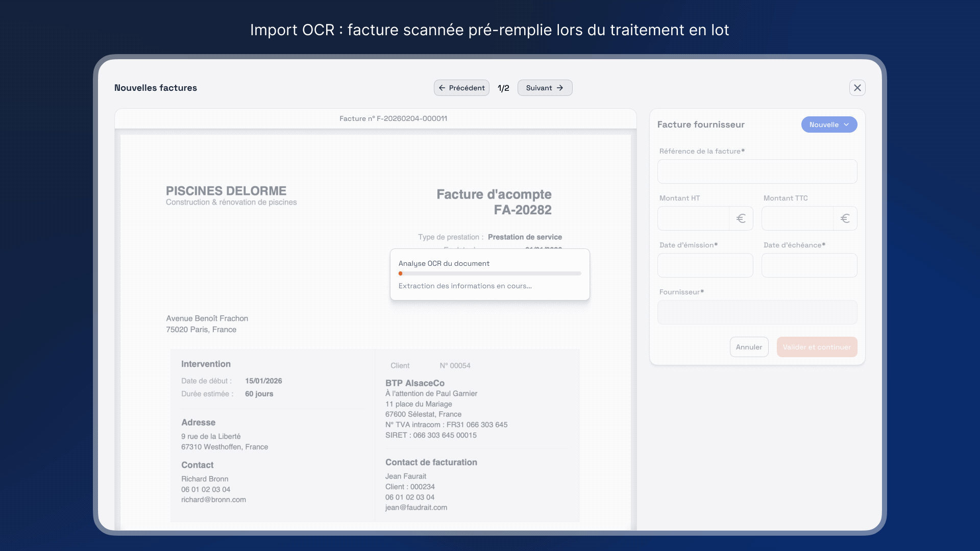Screen dimensions: 980x551
Task: Select the Fournisseur field
Action: (x=757, y=312)
